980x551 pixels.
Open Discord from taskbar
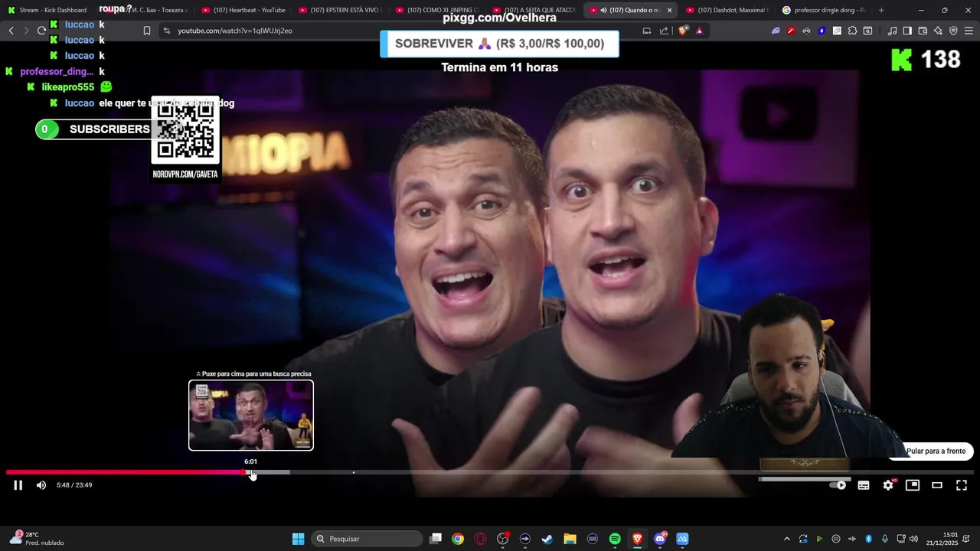pos(660,539)
